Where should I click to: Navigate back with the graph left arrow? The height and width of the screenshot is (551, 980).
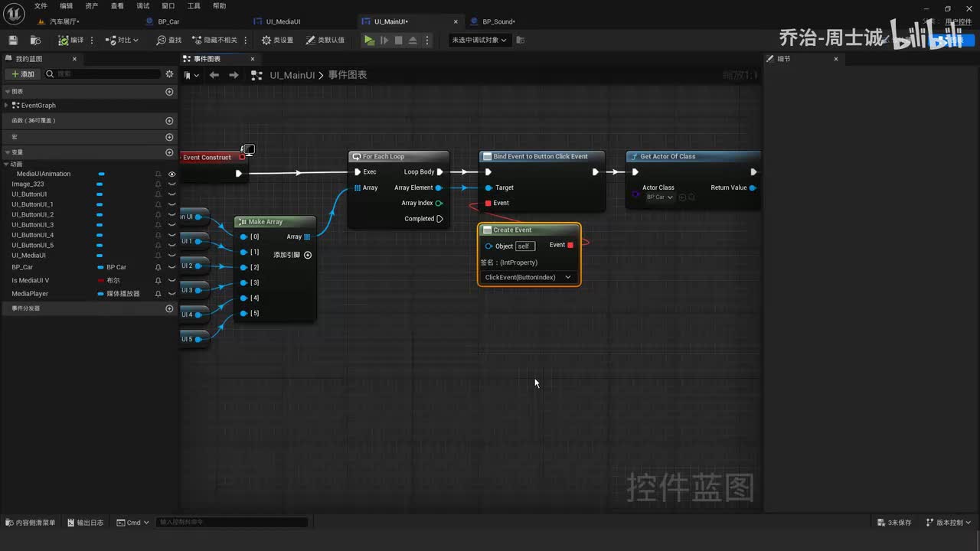[x=214, y=75]
